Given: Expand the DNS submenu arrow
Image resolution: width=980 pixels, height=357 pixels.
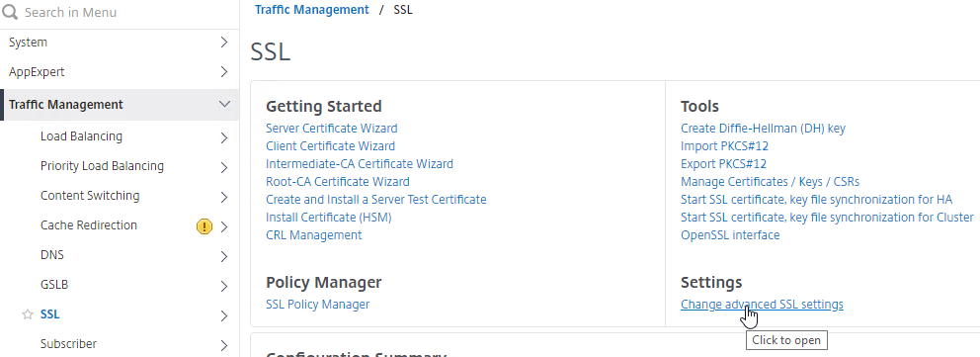Looking at the screenshot, I should [223, 256].
